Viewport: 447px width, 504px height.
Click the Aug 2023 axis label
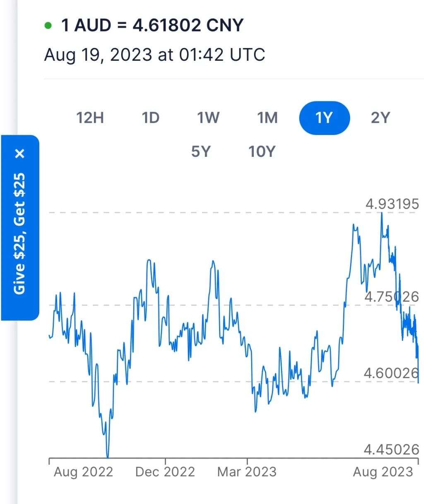pos(383,472)
